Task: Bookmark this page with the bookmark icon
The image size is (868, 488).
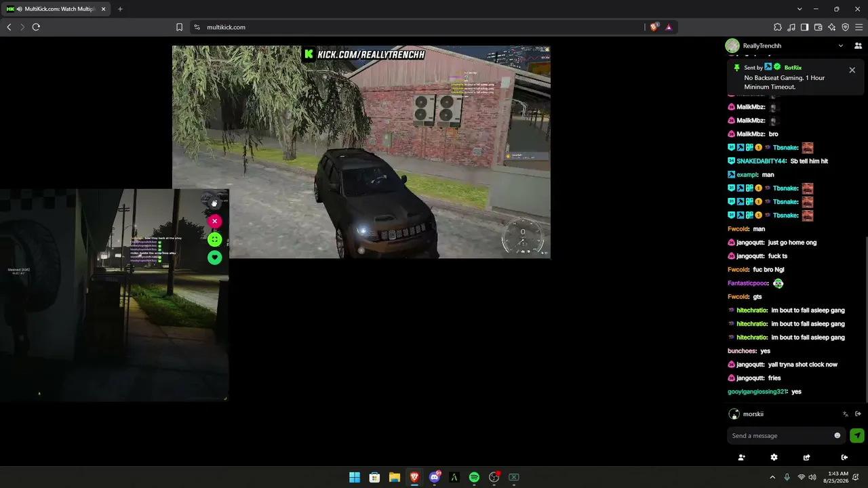Action: tap(179, 27)
